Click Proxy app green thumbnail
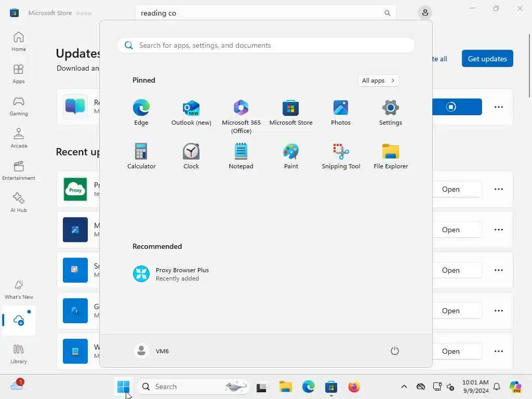 [x=75, y=189]
